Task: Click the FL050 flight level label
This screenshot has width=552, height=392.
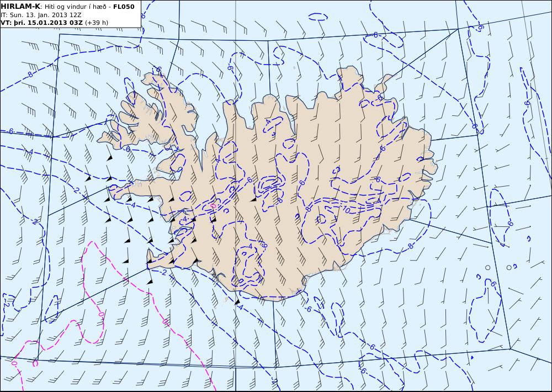Action: pos(124,7)
